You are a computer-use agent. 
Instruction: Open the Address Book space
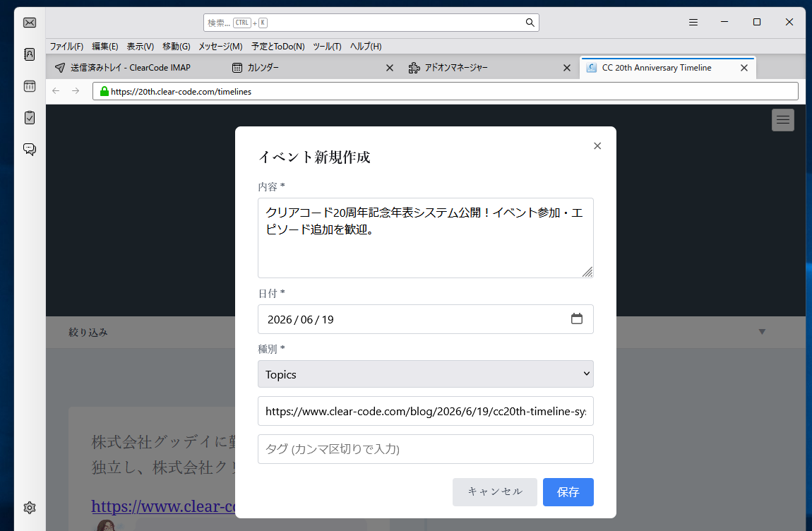point(30,54)
